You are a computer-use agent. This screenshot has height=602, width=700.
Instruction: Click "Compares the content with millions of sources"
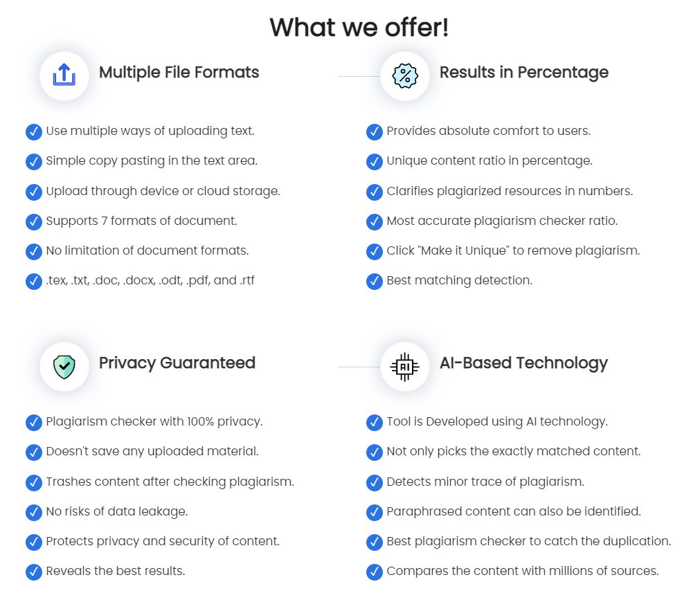tap(522, 572)
